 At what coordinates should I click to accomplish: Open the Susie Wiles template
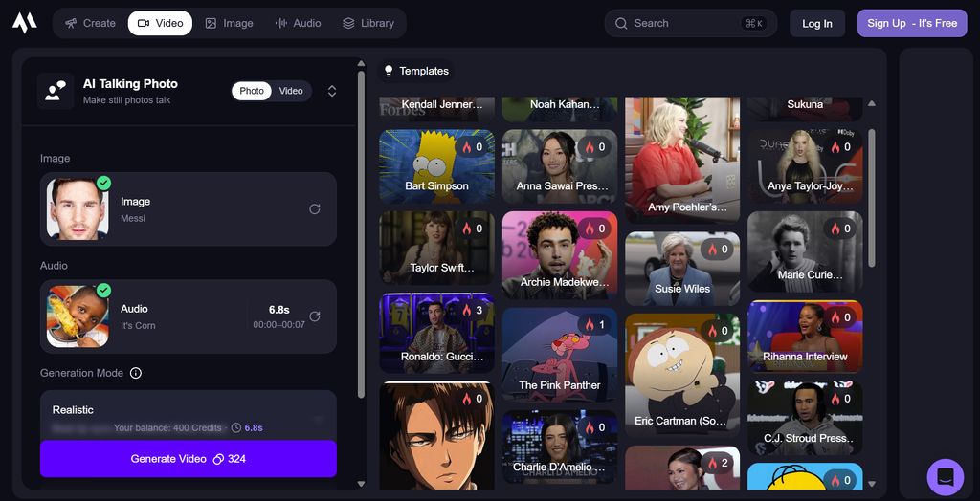click(x=682, y=269)
